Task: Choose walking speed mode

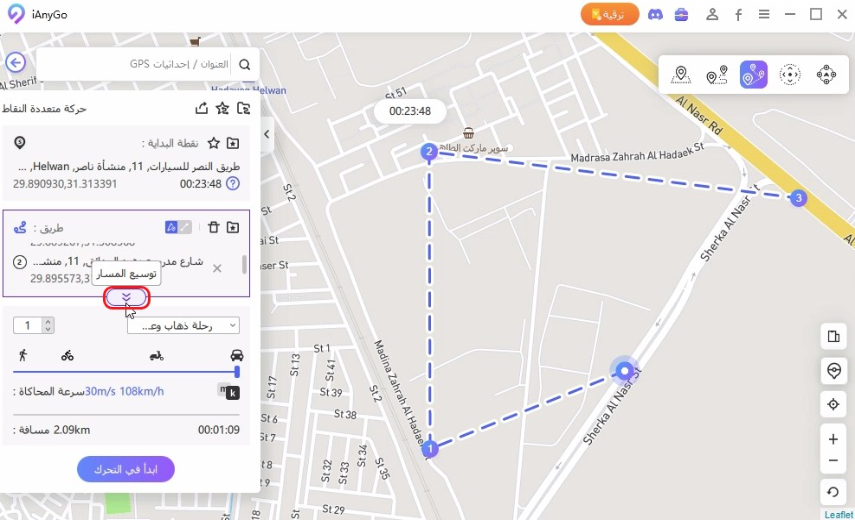Action: (x=22, y=355)
